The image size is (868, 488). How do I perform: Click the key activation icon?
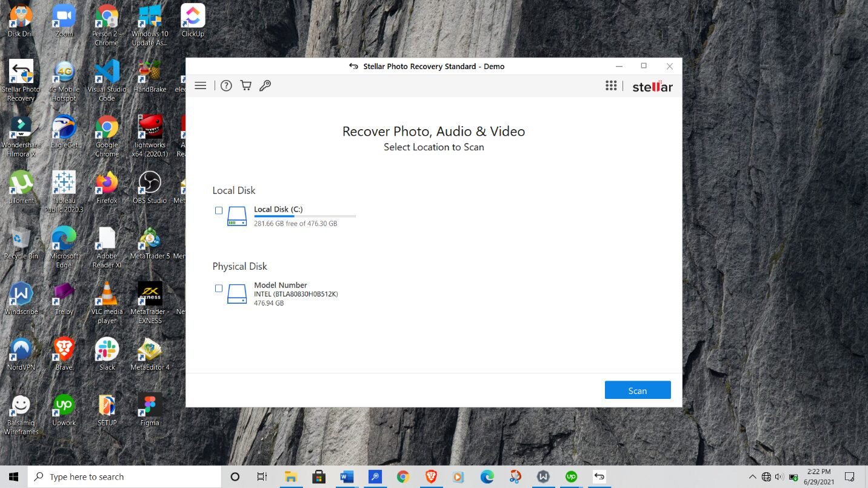point(265,86)
